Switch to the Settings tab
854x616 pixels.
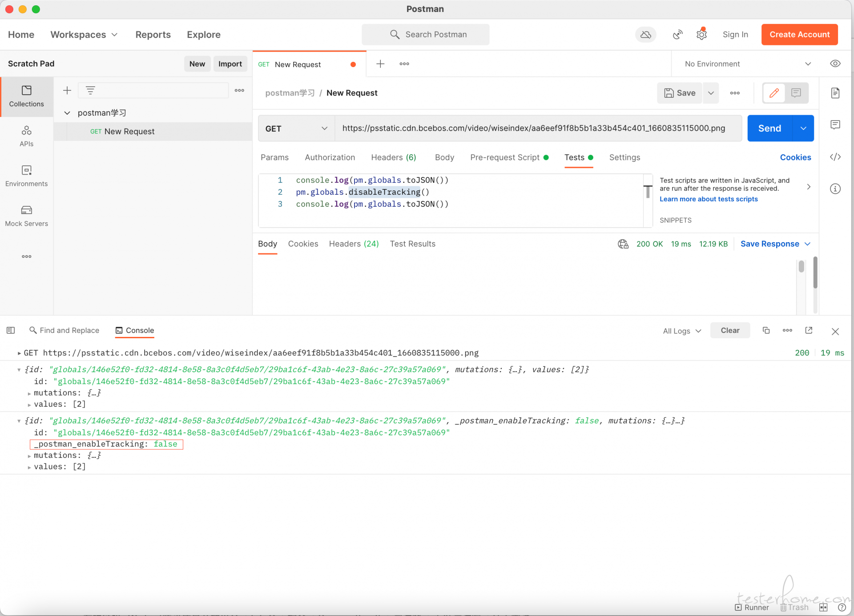[624, 157]
